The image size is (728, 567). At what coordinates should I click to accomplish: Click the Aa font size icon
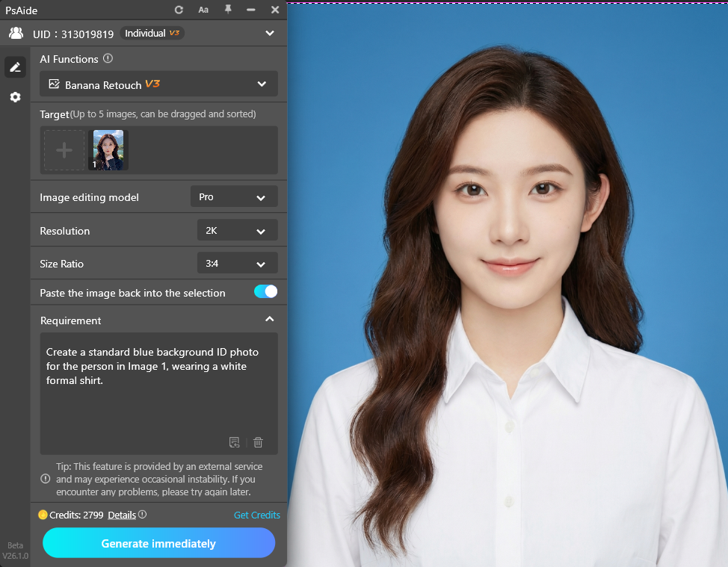pyautogui.click(x=203, y=10)
